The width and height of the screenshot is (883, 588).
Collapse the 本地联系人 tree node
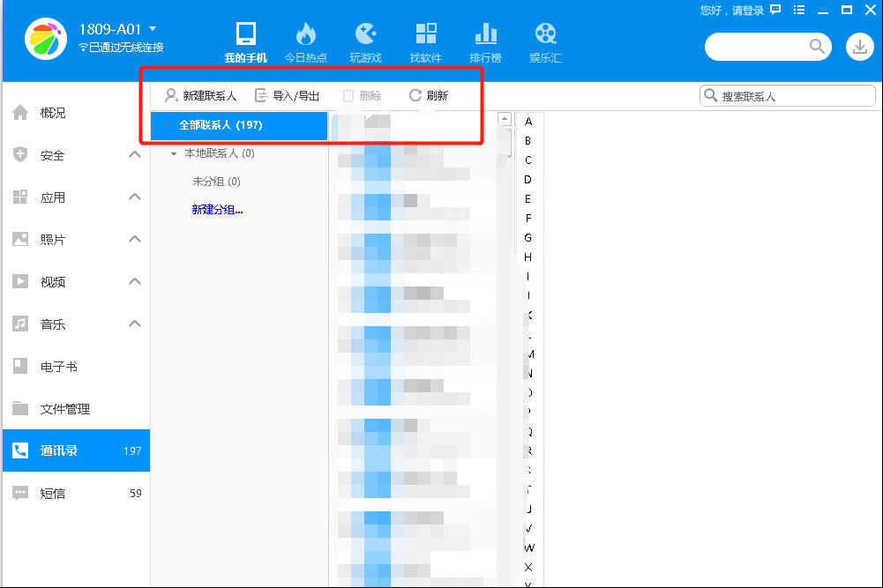point(174,154)
